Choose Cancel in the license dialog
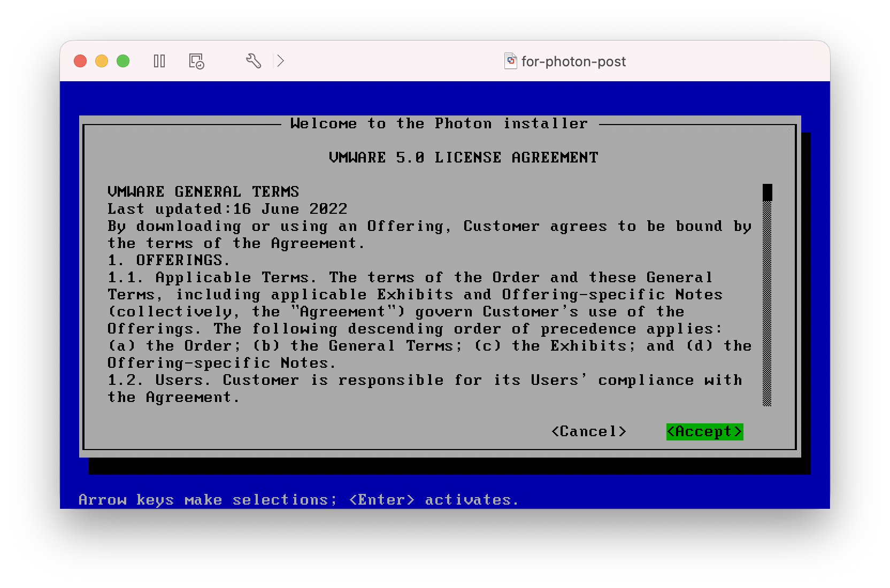The width and height of the screenshot is (890, 588). [588, 431]
